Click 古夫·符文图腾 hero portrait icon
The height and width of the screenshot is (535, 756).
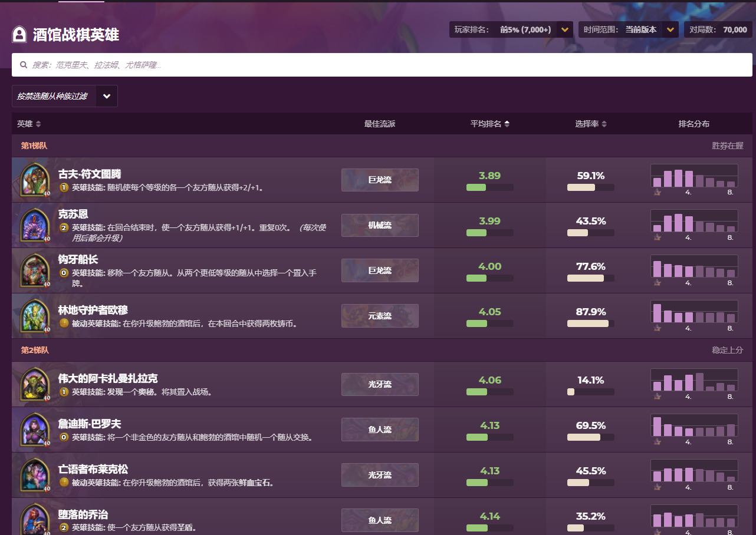click(x=35, y=179)
